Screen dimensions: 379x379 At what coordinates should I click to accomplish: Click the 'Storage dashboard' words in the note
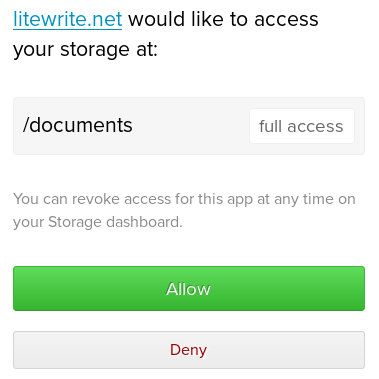tap(115, 222)
